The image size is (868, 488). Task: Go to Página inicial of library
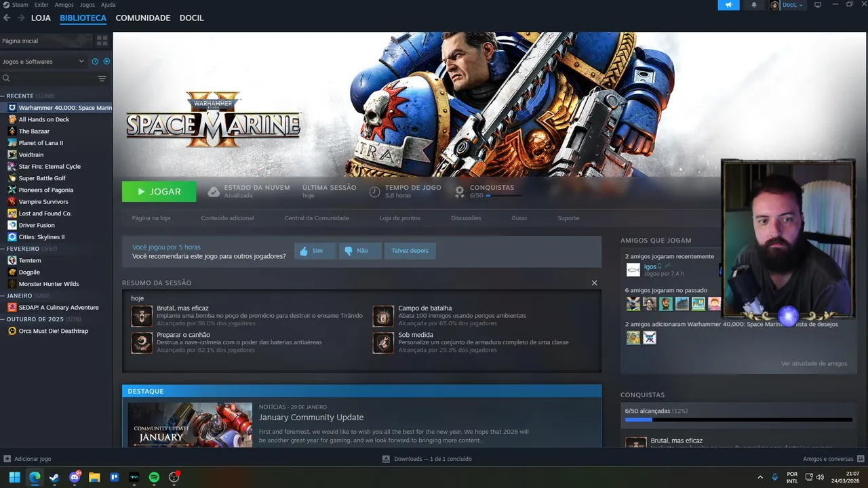(46, 41)
